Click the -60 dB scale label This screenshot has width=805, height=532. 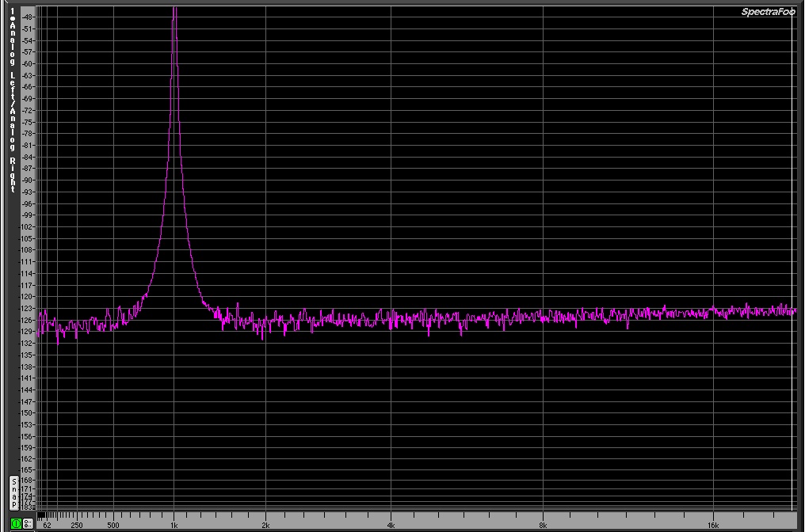[28, 63]
